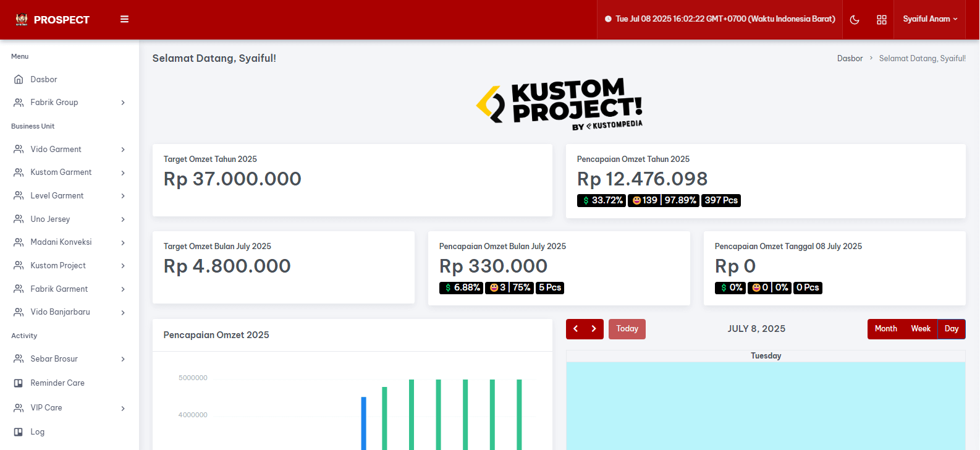Open Uno Jersey menu label
The height and width of the screenshot is (450, 980).
[x=50, y=219]
